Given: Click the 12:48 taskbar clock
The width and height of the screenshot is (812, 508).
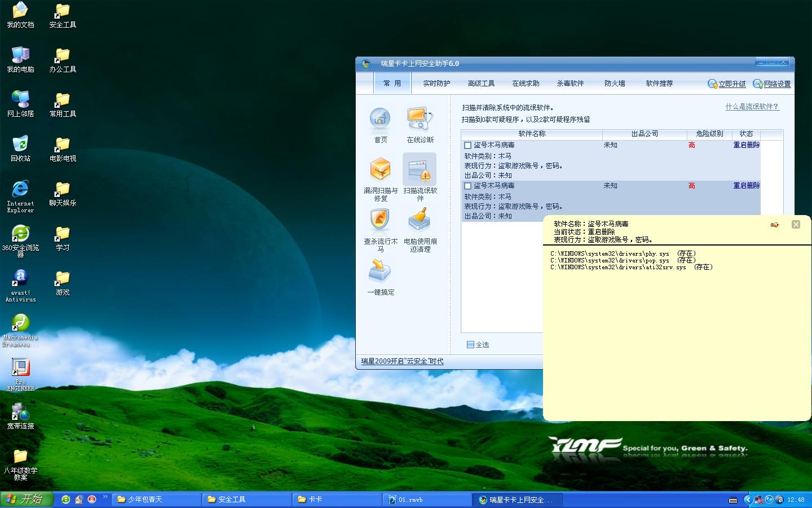Looking at the screenshot, I should click(x=796, y=500).
